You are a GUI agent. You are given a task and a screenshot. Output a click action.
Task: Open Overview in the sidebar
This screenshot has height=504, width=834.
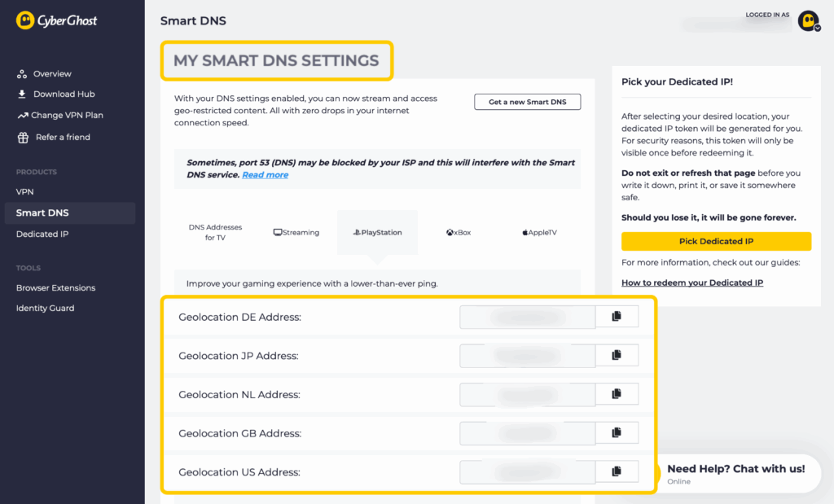[x=52, y=74]
